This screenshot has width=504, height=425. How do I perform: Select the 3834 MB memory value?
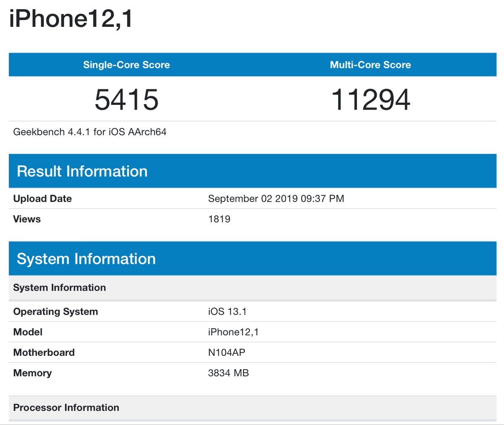pos(229,373)
